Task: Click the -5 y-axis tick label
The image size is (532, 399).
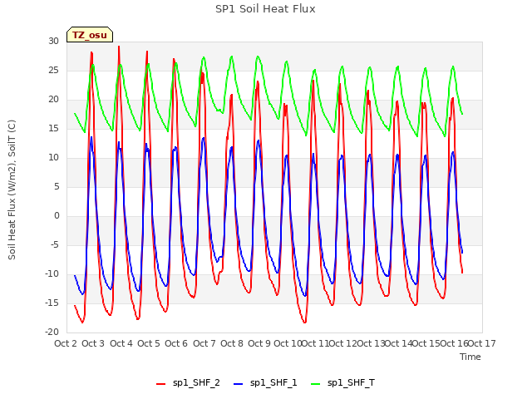Action: [x=55, y=245]
